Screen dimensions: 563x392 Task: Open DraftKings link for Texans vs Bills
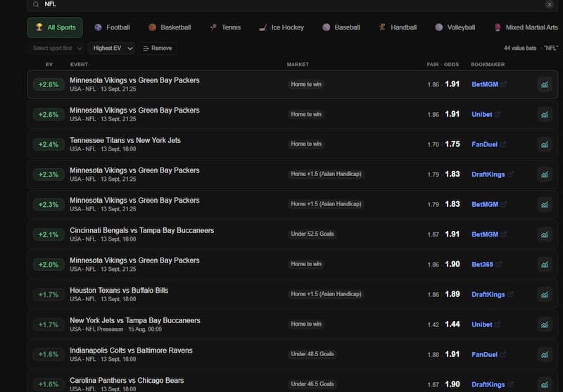[488, 294]
